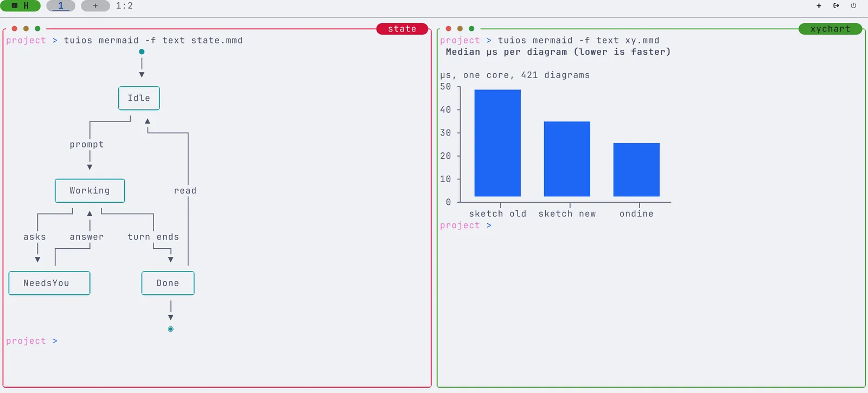Click the NeedsYou state node
This screenshot has width=868, height=393.
coord(49,283)
